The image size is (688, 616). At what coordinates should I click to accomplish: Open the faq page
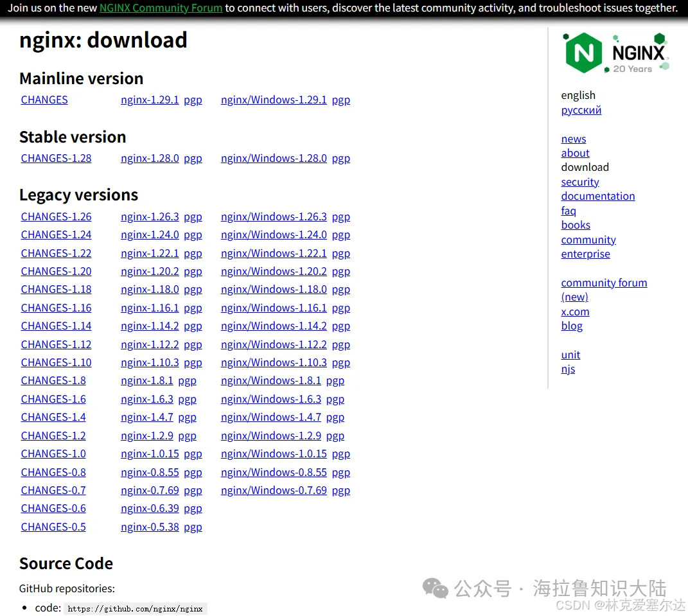pos(569,211)
